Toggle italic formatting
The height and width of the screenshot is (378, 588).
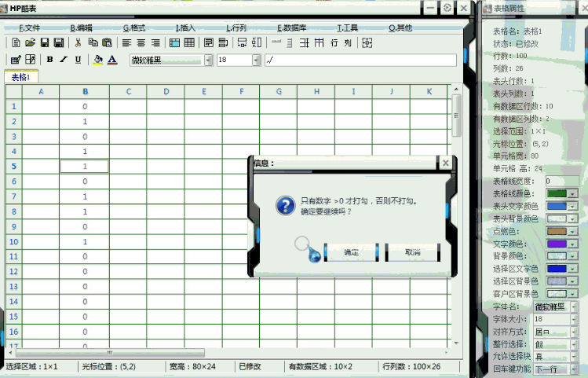coord(64,59)
